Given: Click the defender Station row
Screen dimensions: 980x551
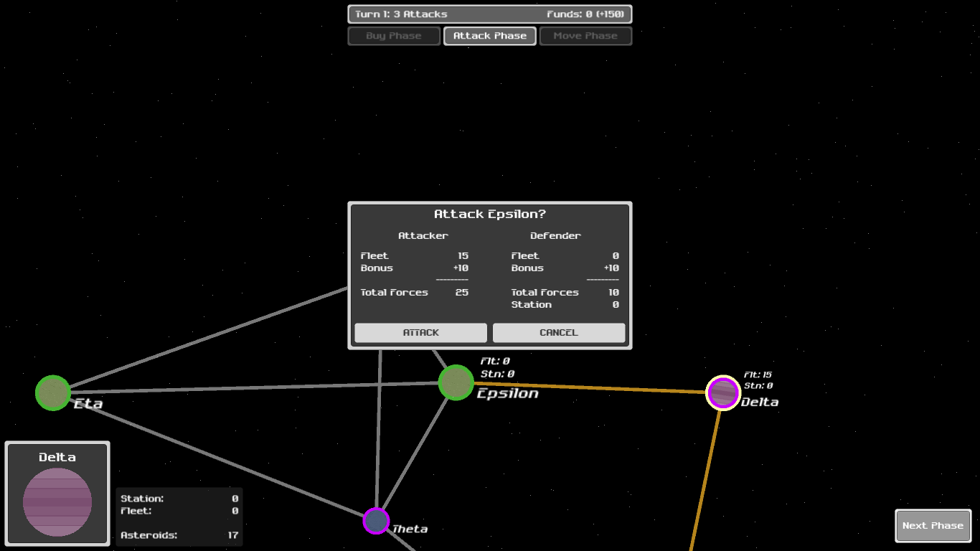Looking at the screenshot, I should tap(565, 305).
